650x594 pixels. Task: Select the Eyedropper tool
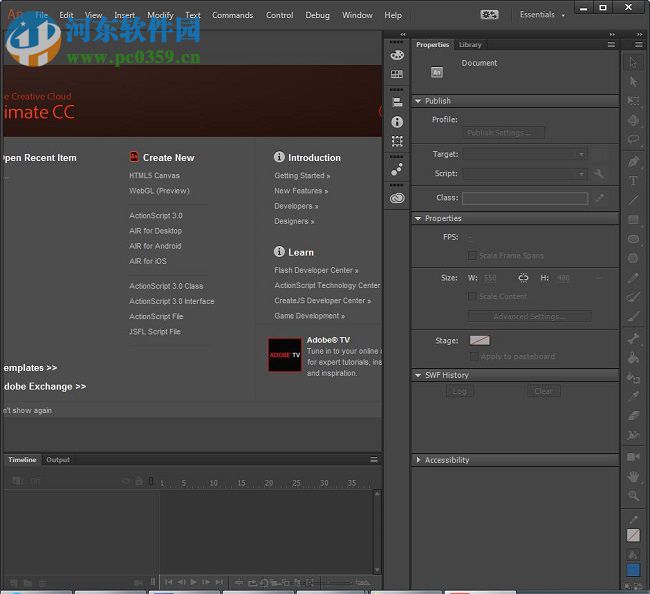(x=633, y=396)
